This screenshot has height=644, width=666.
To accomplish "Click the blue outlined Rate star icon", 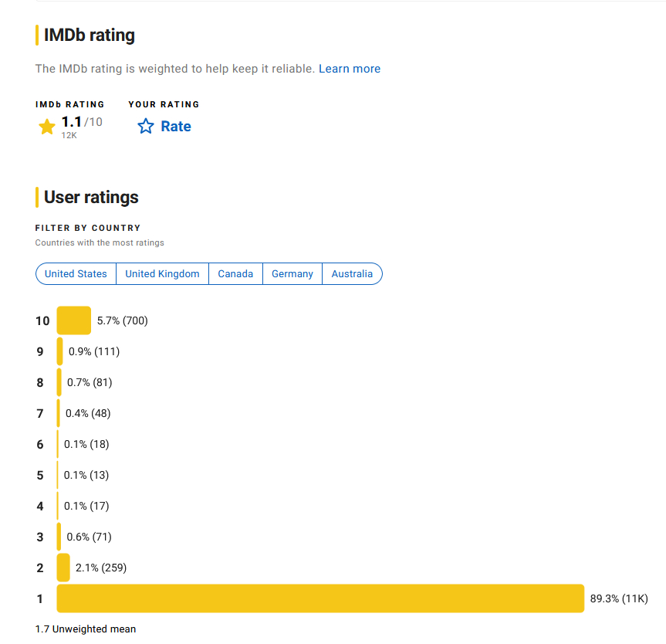I will point(146,127).
